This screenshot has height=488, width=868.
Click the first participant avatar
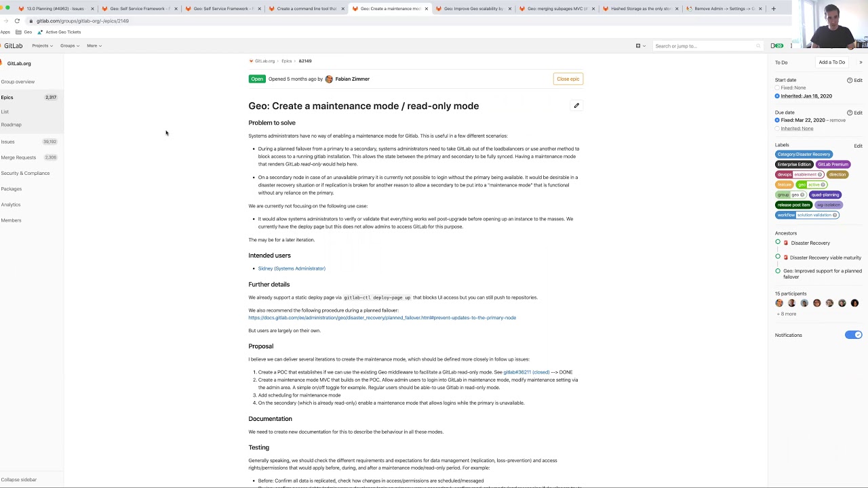pos(779,304)
